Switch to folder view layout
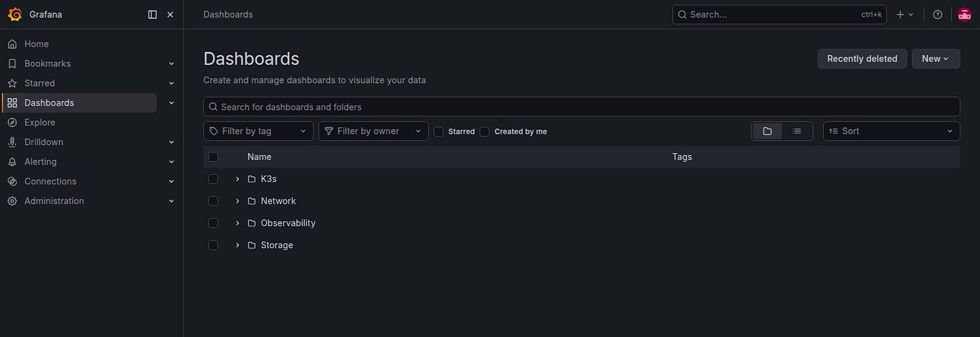 (x=767, y=131)
